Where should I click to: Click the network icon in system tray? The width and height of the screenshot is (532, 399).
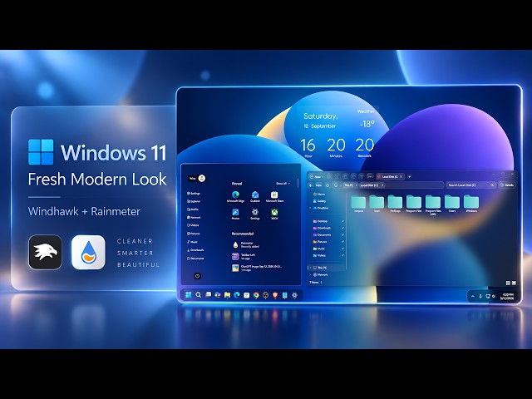point(488,296)
